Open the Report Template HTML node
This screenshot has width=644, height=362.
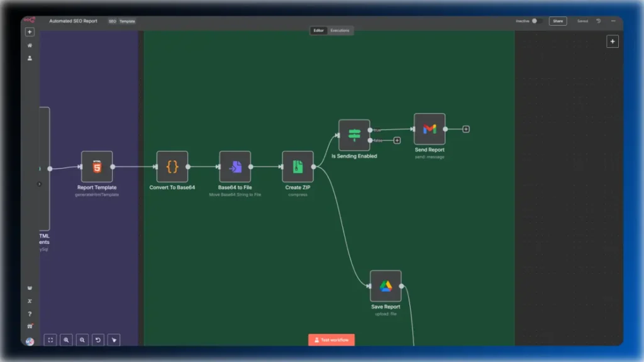coord(97,167)
